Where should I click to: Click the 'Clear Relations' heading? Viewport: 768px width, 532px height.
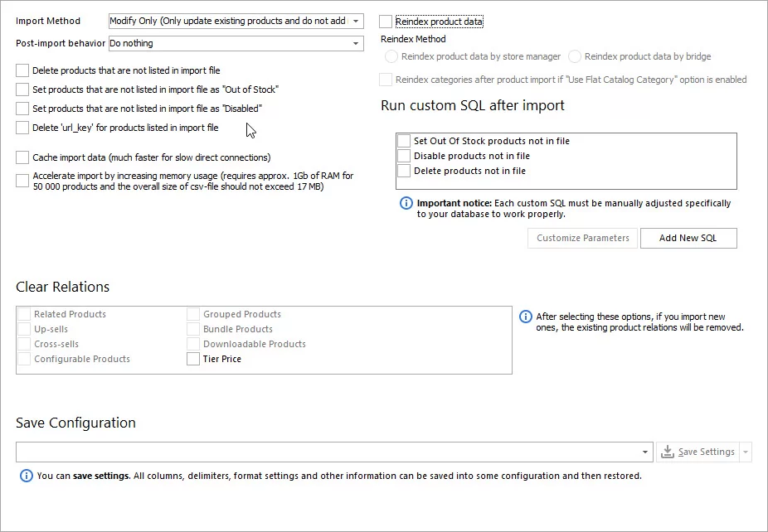point(63,287)
